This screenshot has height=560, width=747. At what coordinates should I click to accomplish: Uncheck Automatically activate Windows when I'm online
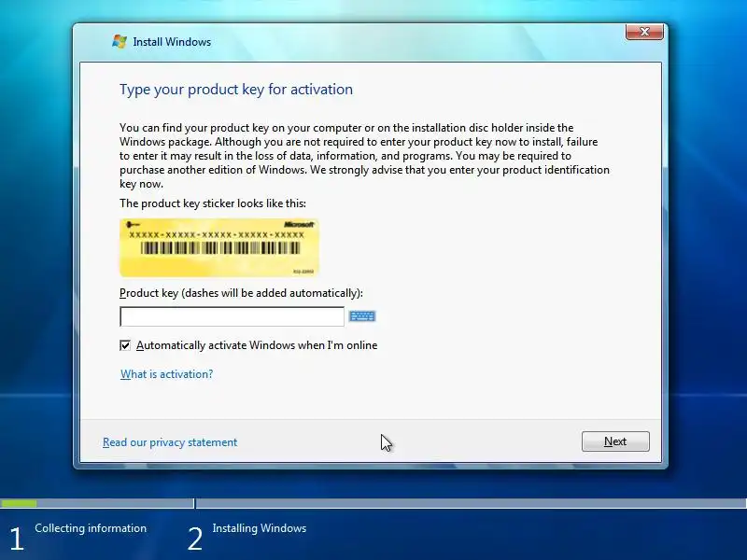tap(125, 345)
